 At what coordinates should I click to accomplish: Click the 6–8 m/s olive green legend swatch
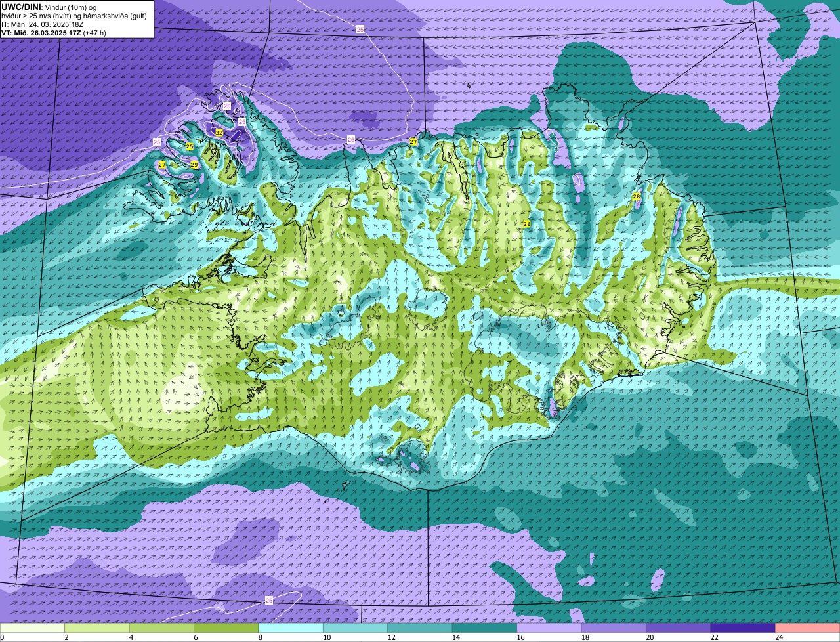coord(226,628)
